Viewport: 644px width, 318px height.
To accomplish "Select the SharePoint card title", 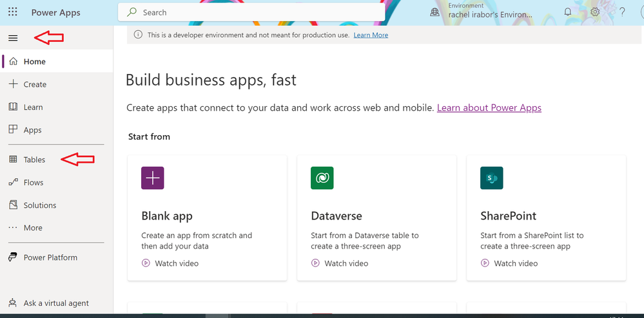I will 509,216.
